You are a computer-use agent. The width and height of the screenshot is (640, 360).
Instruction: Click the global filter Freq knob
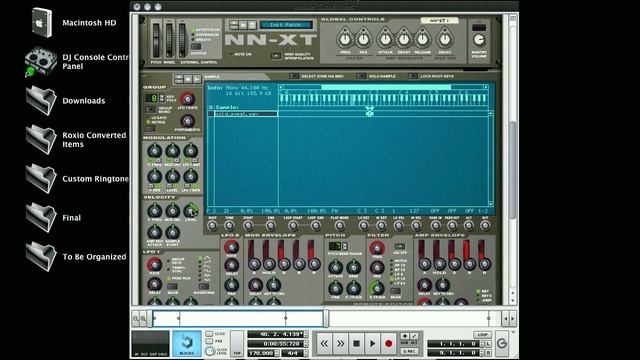pyautogui.click(x=345, y=40)
